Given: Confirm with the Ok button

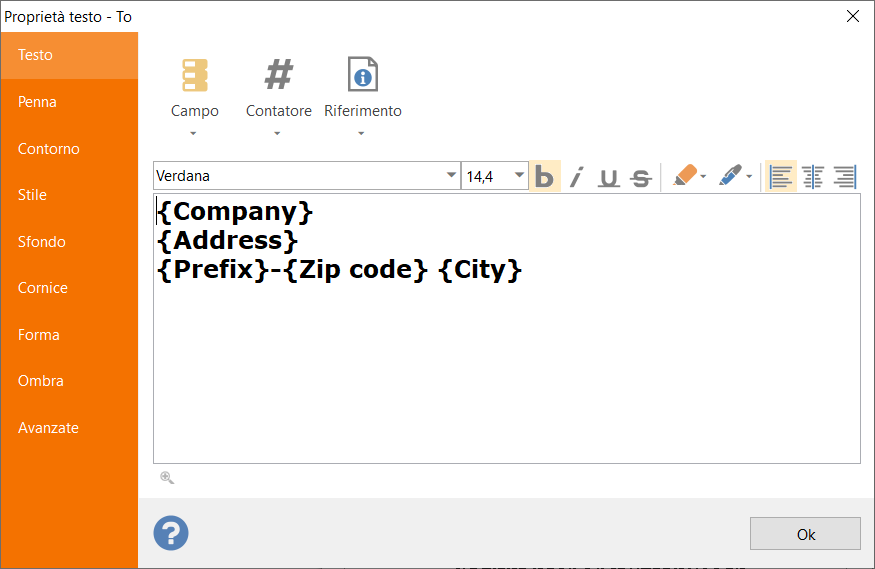Looking at the screenshot, I should pyautogui.click(x=805, y=534).
